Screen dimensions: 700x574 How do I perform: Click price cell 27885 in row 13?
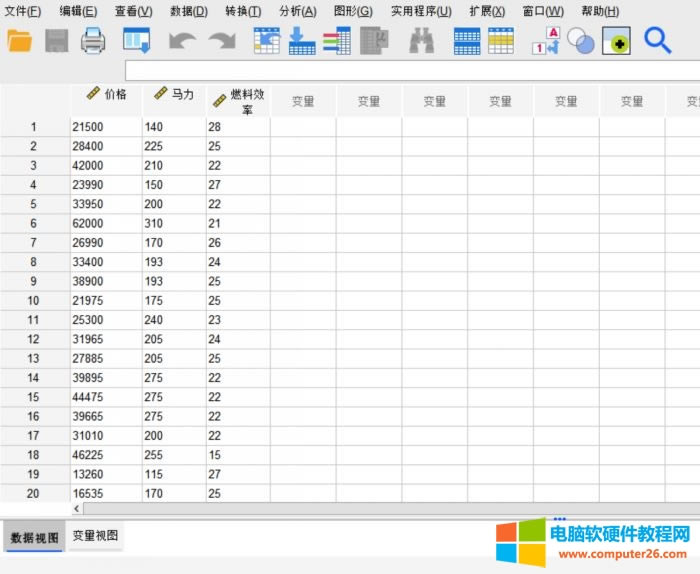click(x=106, y=358)
